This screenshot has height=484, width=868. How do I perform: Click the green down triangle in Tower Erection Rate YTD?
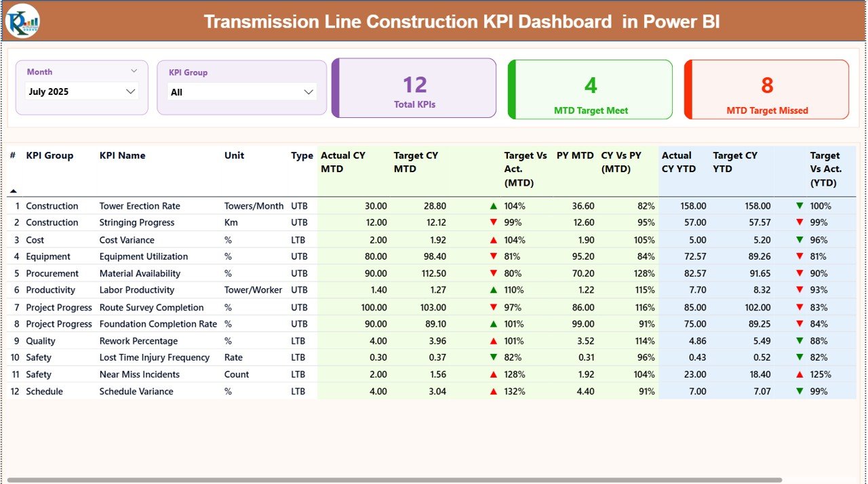point(801,205)
